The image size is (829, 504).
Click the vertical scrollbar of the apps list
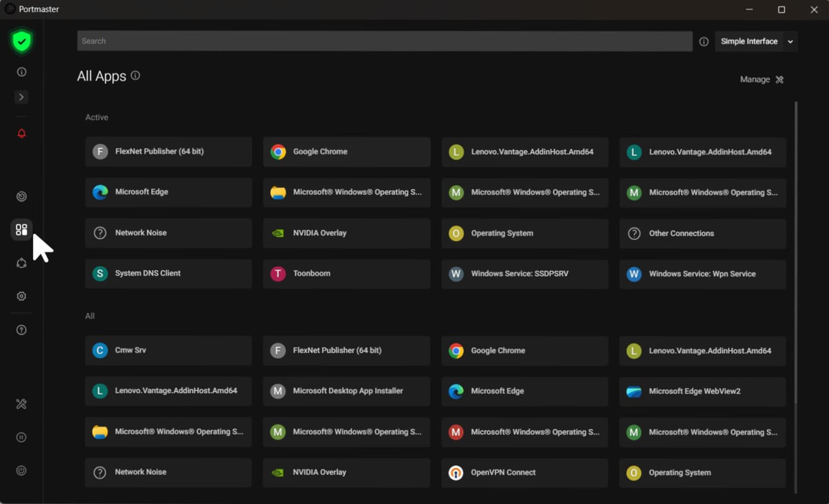796,252
